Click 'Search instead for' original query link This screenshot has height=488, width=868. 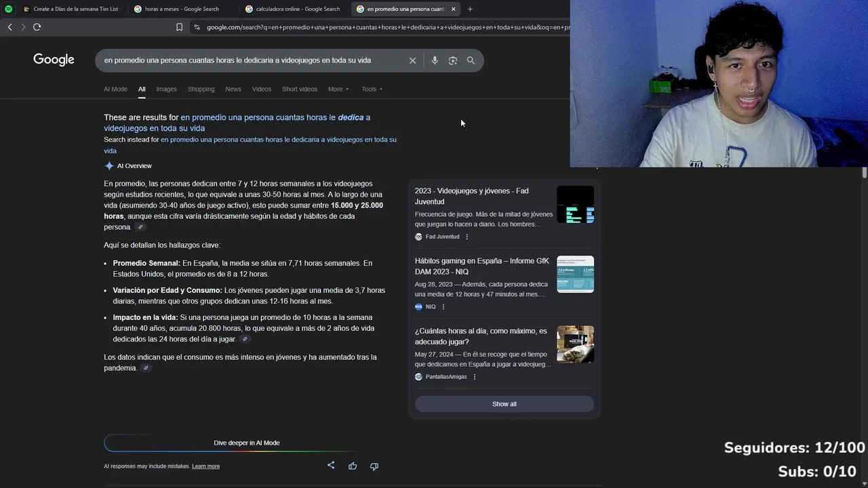[250, 145]
